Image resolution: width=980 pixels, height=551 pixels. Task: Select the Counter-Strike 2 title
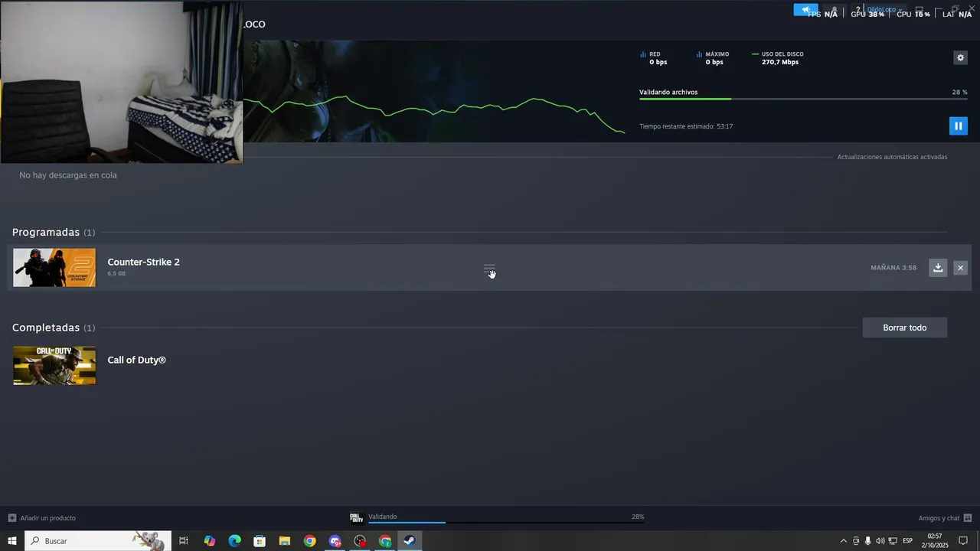point(143,262)
